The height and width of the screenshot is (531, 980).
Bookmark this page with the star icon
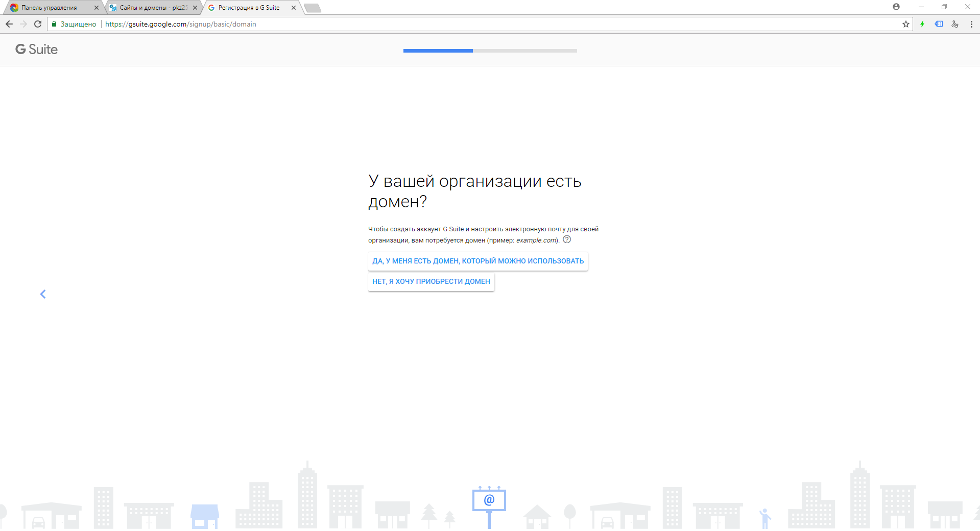point(905,24)
